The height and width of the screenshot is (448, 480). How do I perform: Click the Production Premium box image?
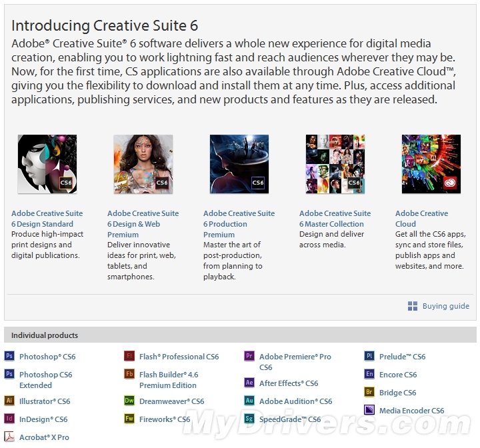tap(239, 164)
